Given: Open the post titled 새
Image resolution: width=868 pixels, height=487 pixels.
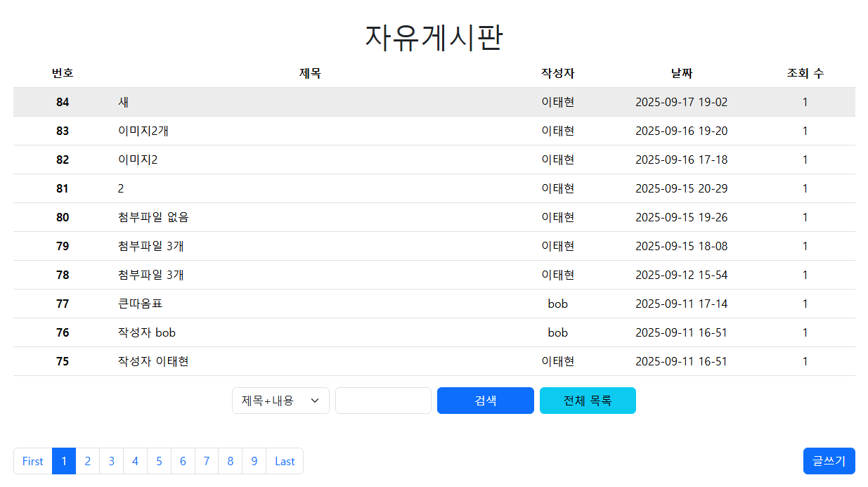Looking at the screenshot, I should point(123,102).
